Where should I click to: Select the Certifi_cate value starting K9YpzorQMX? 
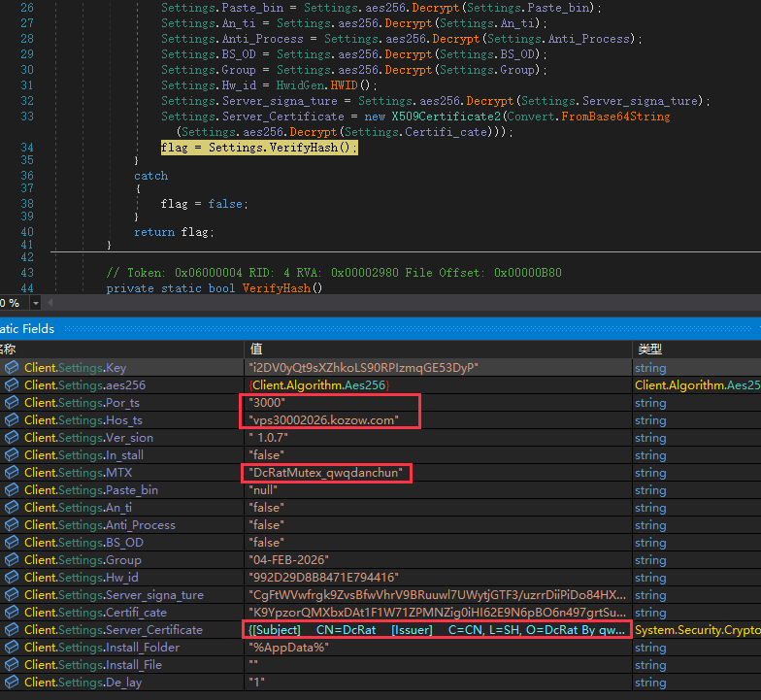pyautogui.click(x=437, y=612)
